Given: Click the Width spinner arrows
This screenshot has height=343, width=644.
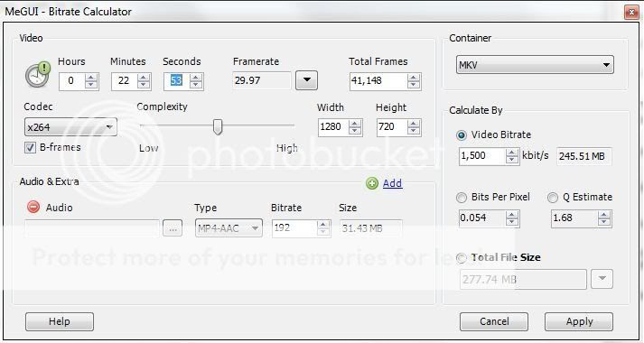Looking at the screenshot, I should (x=355, y=127).
